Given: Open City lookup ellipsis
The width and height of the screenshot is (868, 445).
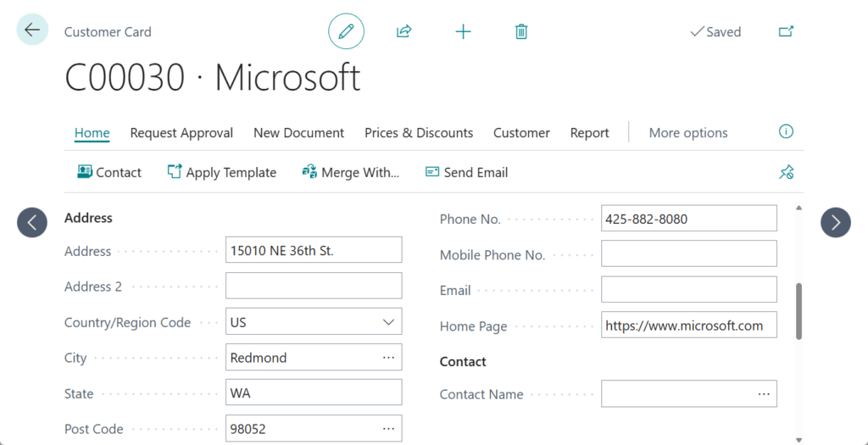Looking at the screenshot, I should click(388, 358).
